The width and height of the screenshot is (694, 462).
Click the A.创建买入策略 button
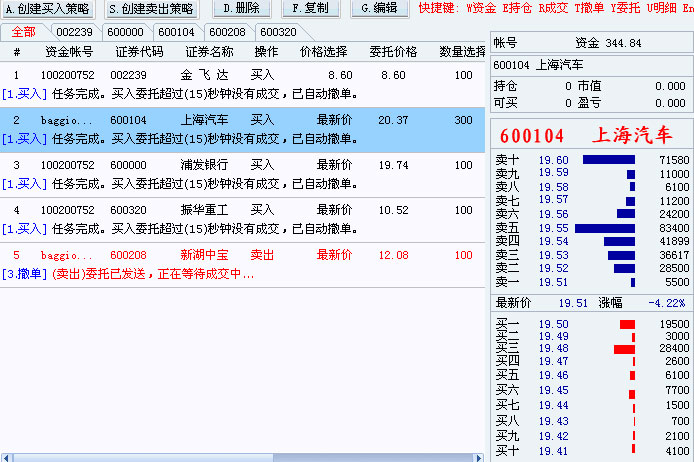click(48, 9)
